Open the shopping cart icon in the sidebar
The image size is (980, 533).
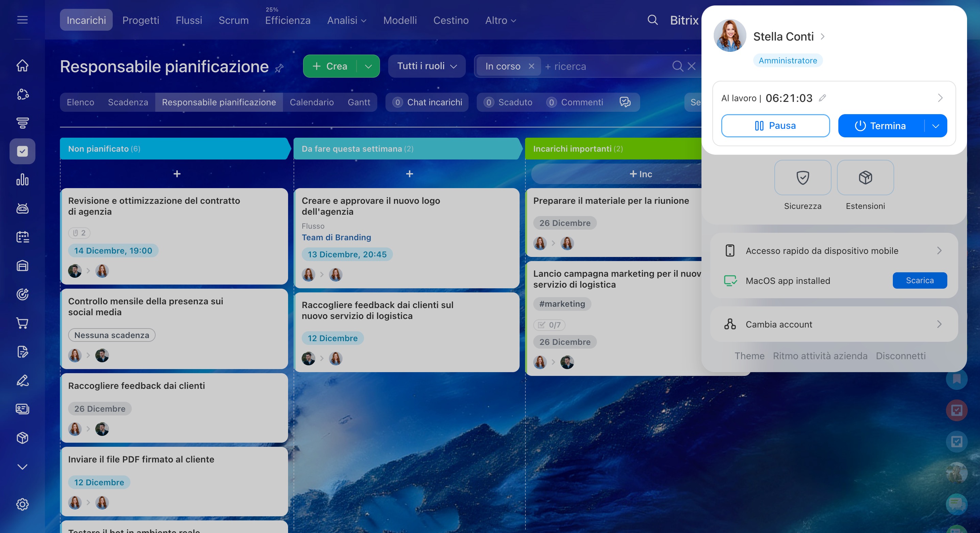click(22, 323)
